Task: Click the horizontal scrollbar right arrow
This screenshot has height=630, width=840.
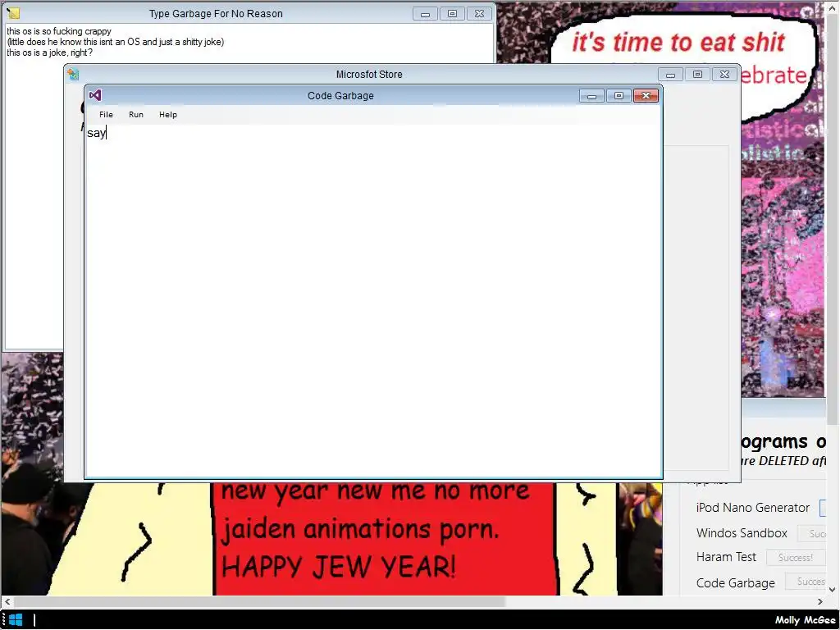Action: (820, 601)
